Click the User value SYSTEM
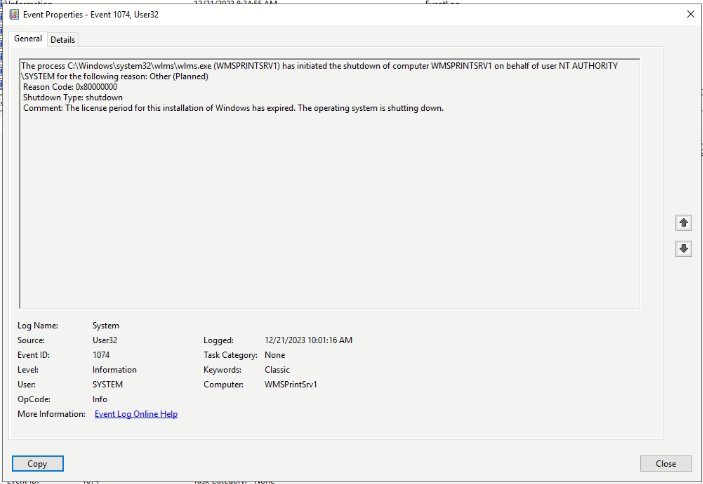The image size is (703, 484). click(x=108, y=385)
